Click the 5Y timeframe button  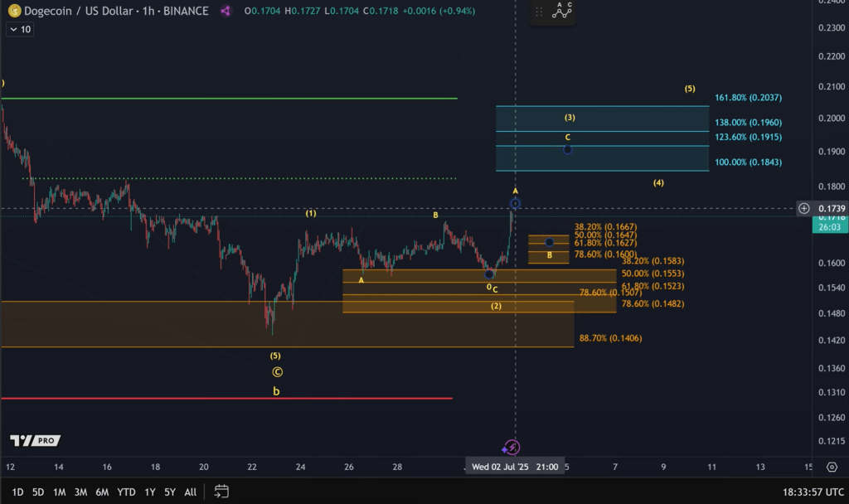[169, 492]
